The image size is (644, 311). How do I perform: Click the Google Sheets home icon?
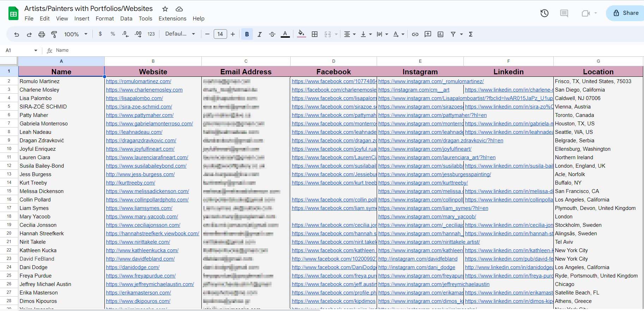pyautogui.click(x=13, y=13)
